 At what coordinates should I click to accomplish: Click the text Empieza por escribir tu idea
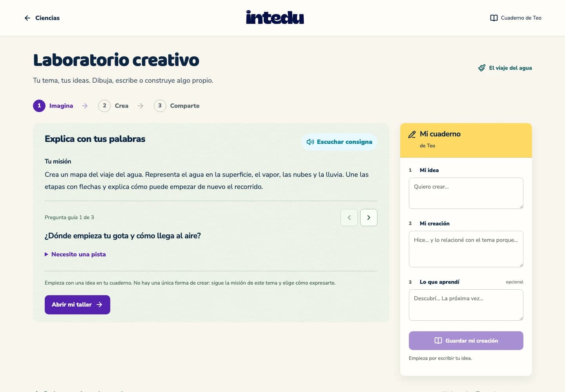(440, 358)
